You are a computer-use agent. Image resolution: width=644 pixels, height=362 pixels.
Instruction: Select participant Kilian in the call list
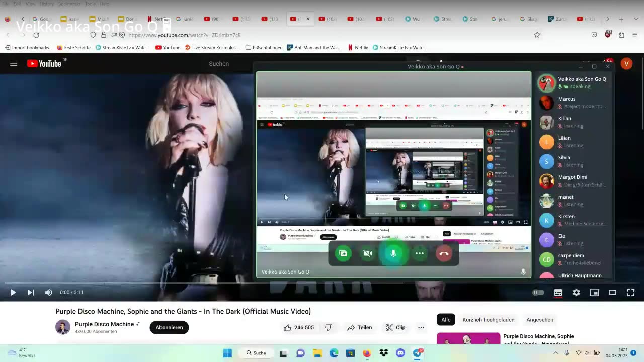[x=574, y=122]
